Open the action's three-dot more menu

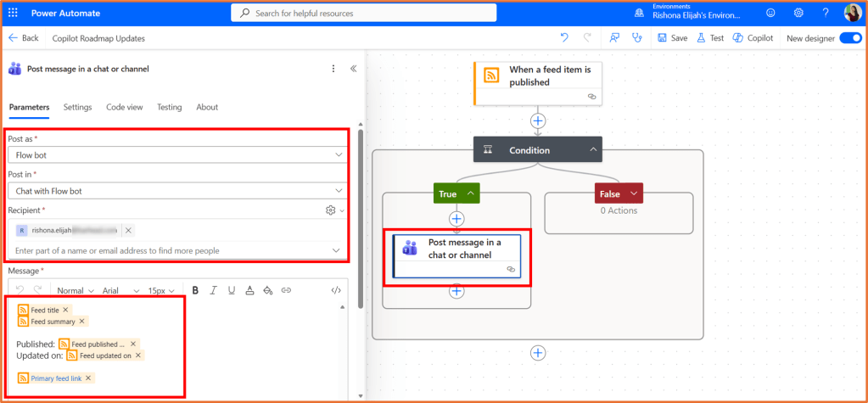point(333,69)
